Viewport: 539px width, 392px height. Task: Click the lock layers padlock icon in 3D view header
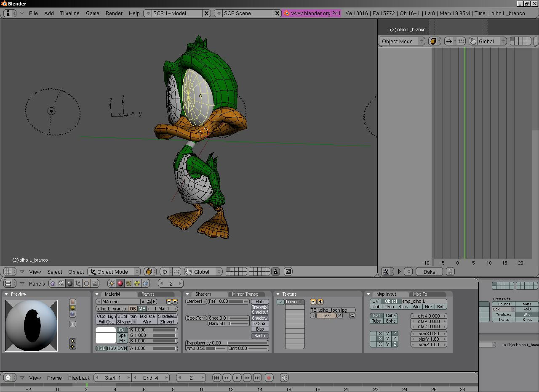click(275, 272)
